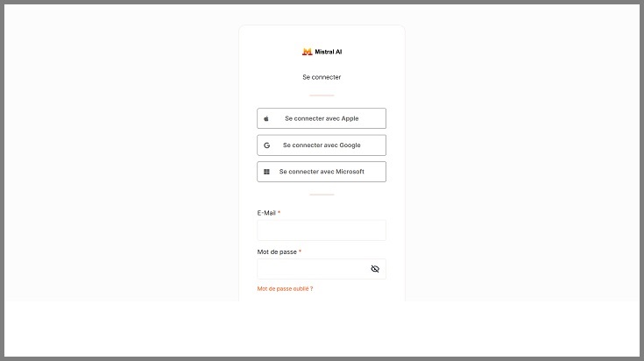Sign in with the Apple button
Screen dimensions: 644x361
tap(322, 118)
